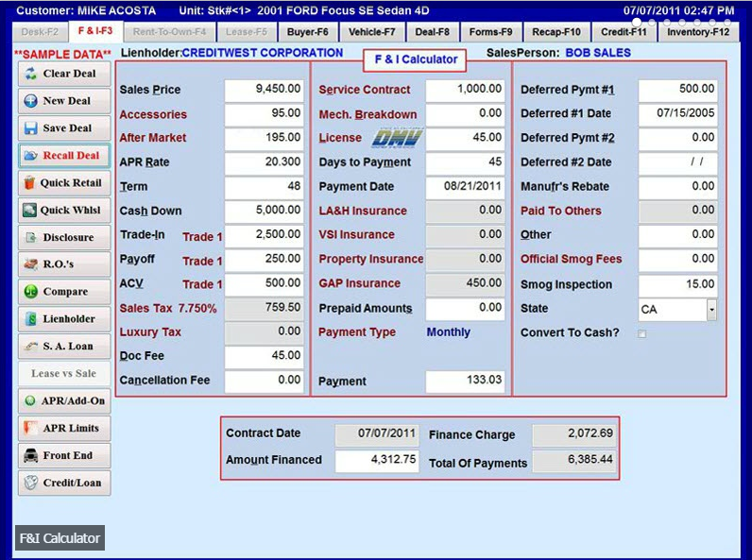Click the Lienholder dollar icon
Viewport: 752px width, 560px height.
[x=31, y=319]
